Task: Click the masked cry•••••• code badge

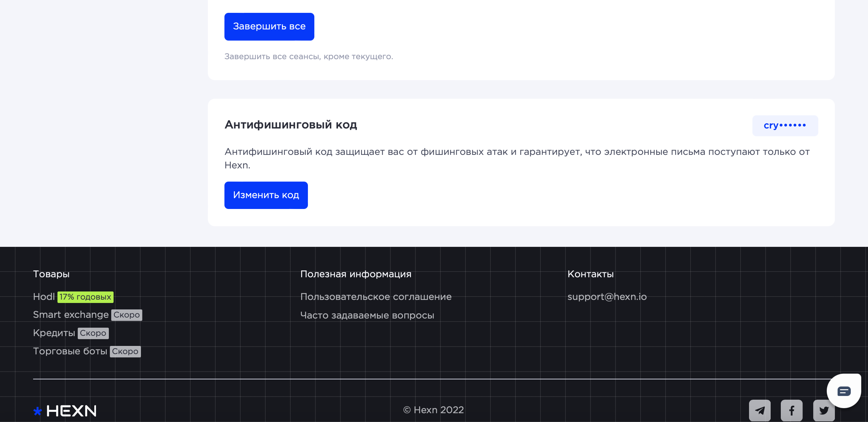Action: click(785, 125)
